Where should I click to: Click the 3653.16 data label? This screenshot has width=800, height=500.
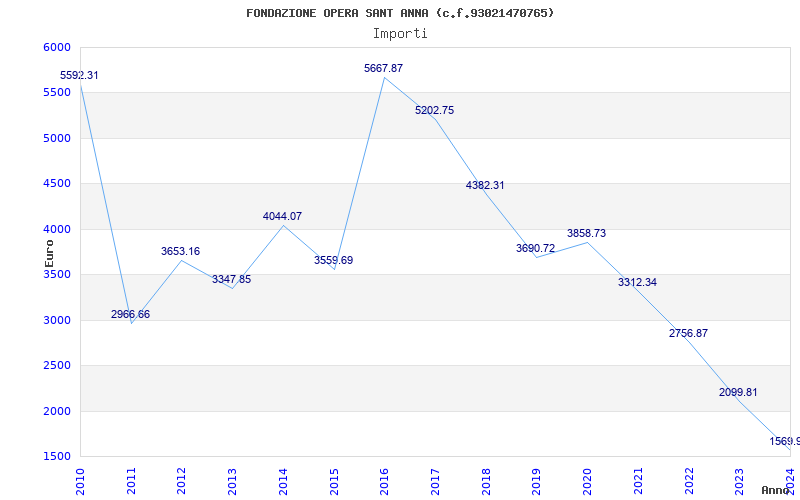181,251
